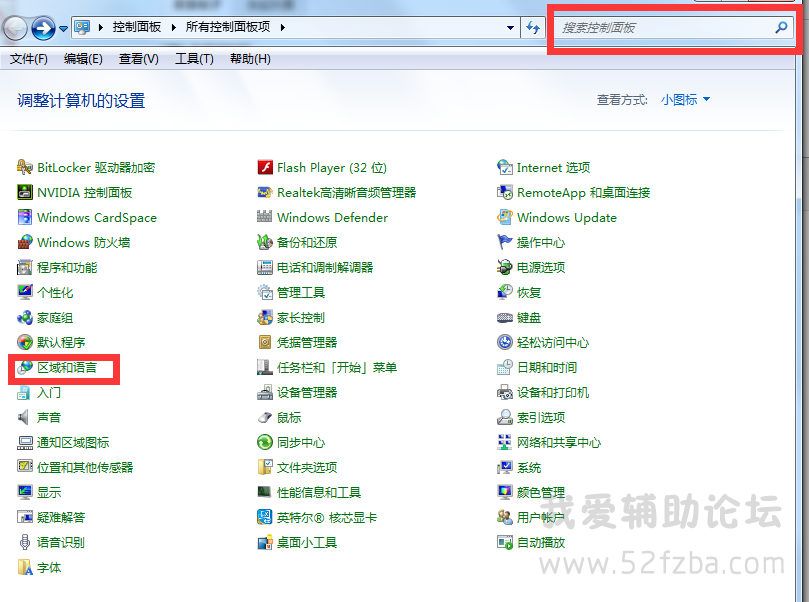The image size is (809, 602).
Task: Open the 查看(V) menu
Action: (x=138, y=59)
